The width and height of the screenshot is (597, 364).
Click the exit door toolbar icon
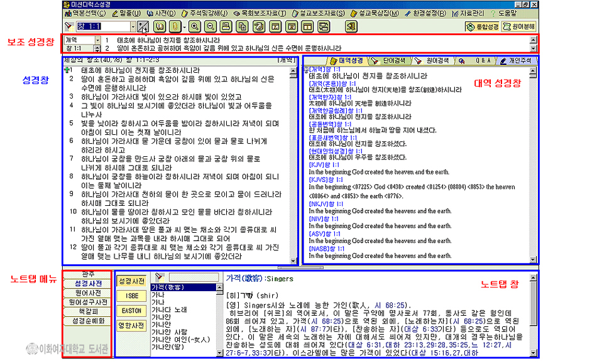(351, 26)
